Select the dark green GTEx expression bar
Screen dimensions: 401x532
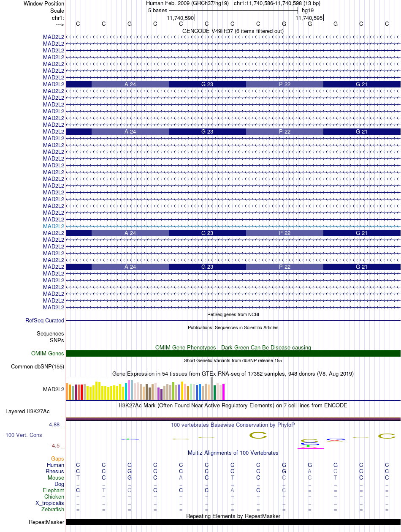[215, 393]
